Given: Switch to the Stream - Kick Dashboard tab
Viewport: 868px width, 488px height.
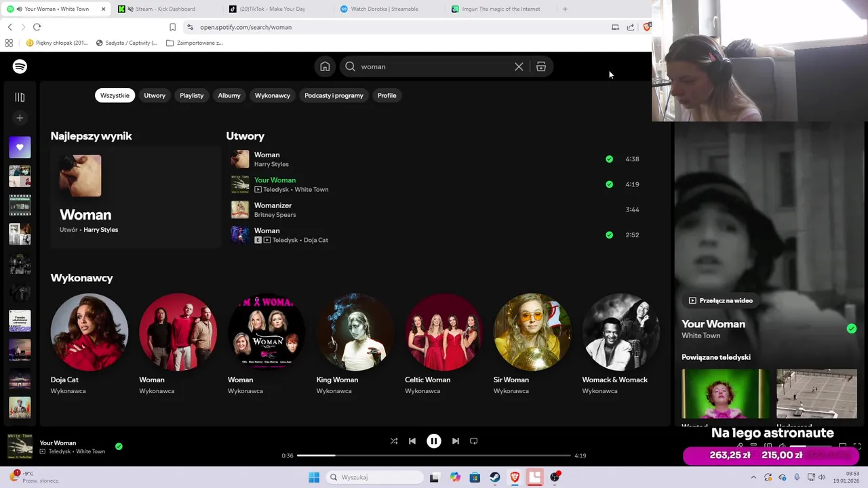Looking at the screenshot, I should point(165,9).
